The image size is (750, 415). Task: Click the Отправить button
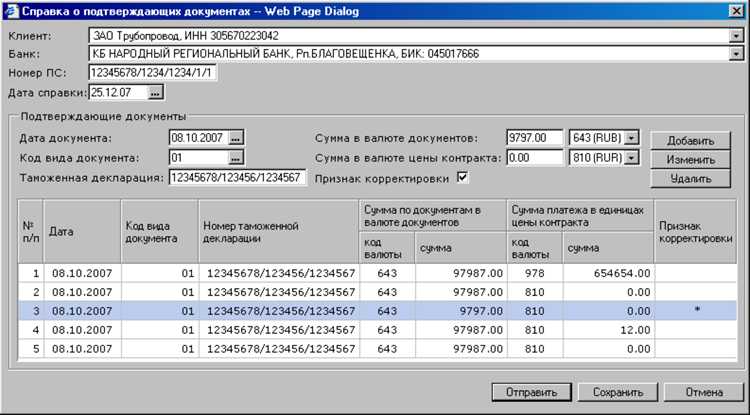click(x=531, y=392)
